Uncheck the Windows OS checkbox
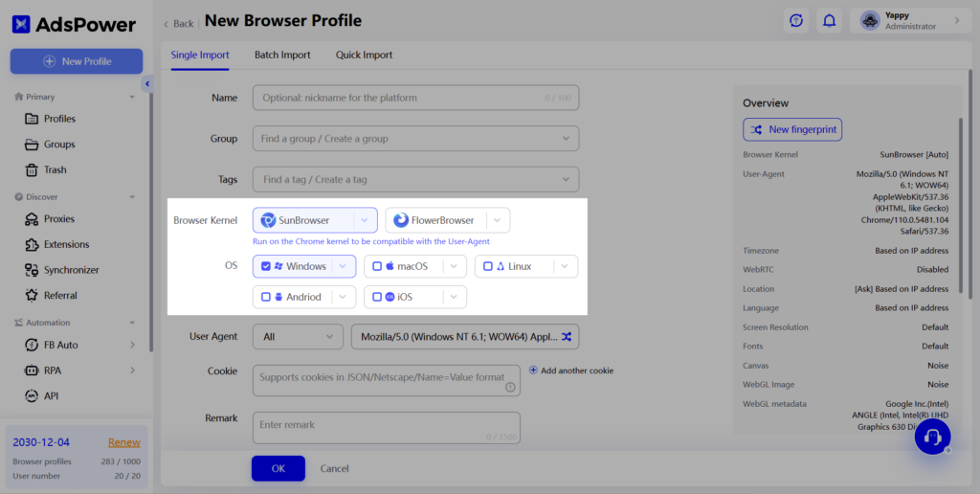 coord(266,266)
